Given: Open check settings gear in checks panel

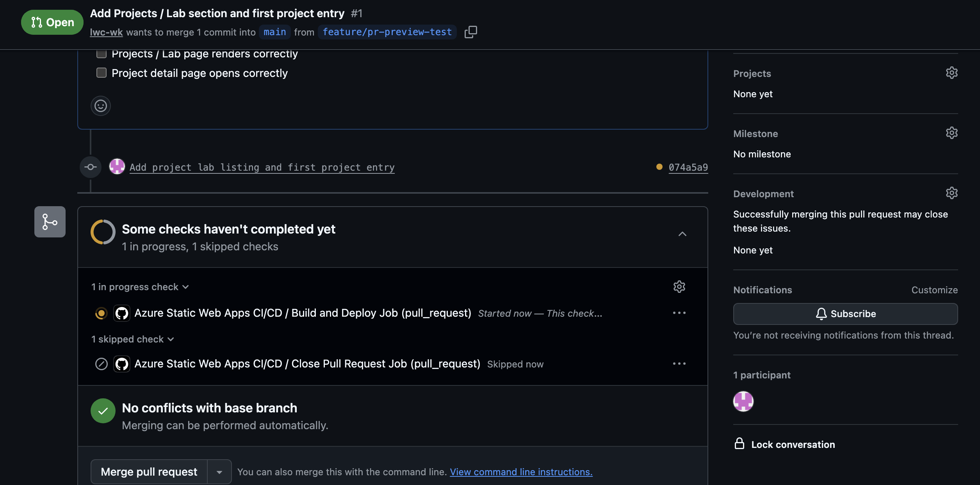Looking at the screenshot, I should (x=679, y=287).
